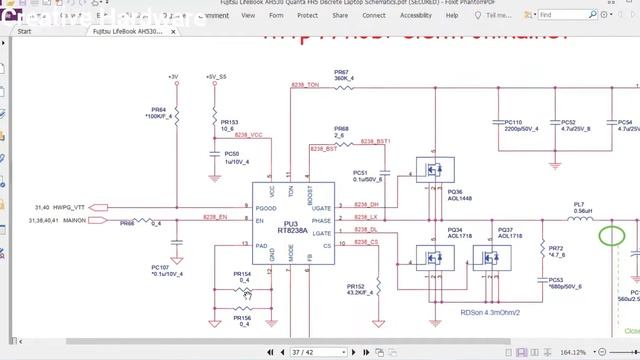The height and width of the screenshot is (360, 640).
Task: Click the HWPG_VTT signal label
Action: (69, 207)
